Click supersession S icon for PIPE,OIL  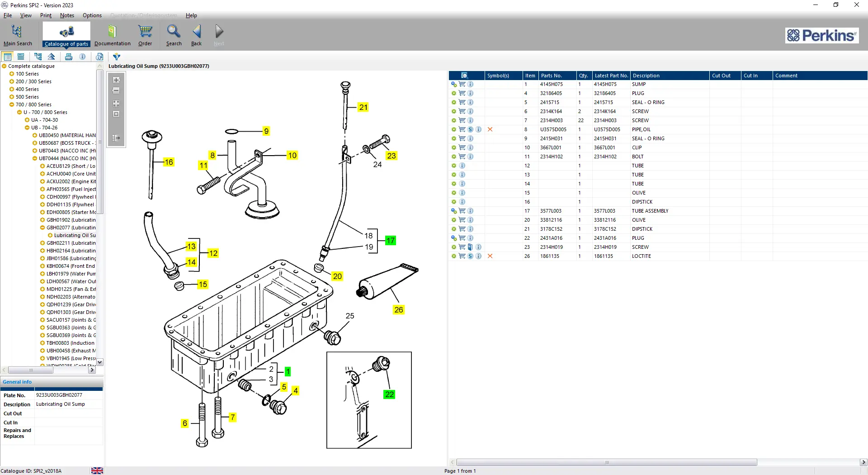[x=470, y=129]
